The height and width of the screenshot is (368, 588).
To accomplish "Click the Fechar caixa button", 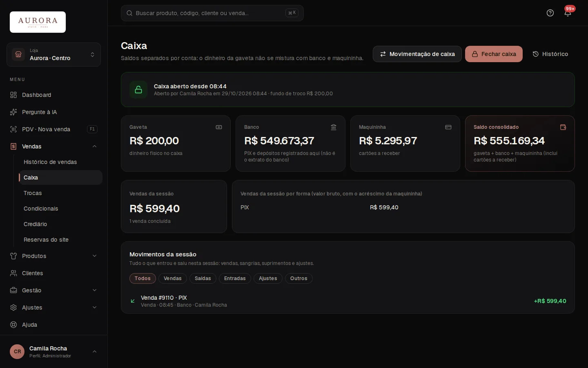I will coord(494,54).
